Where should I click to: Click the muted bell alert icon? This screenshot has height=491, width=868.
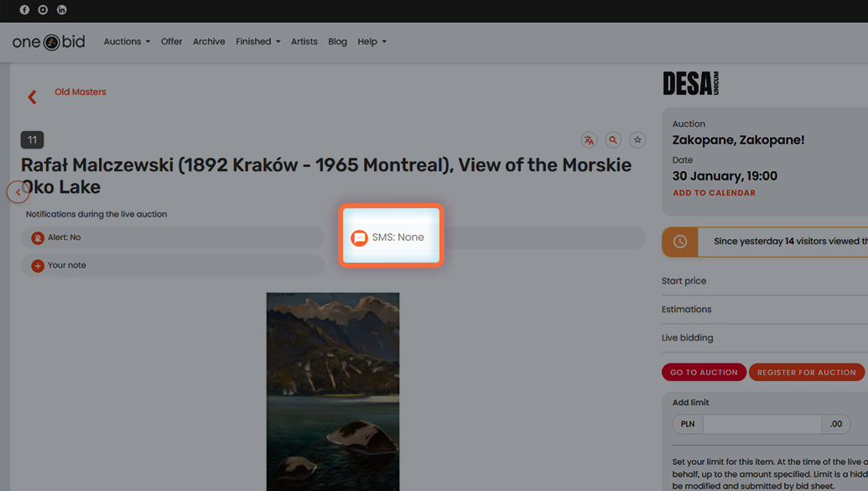click(x=38, y=238)
